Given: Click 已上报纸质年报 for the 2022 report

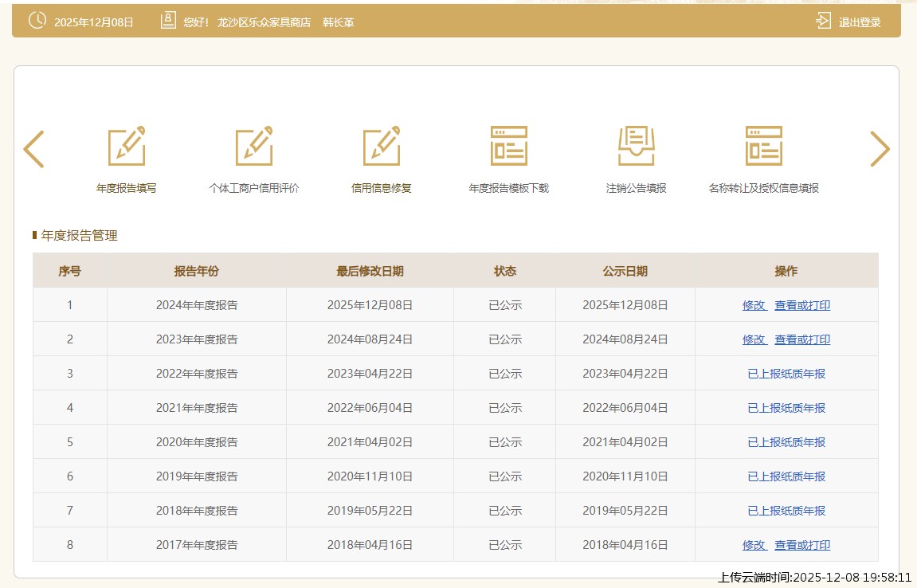Looking at the screenshot, I should 786,374.
